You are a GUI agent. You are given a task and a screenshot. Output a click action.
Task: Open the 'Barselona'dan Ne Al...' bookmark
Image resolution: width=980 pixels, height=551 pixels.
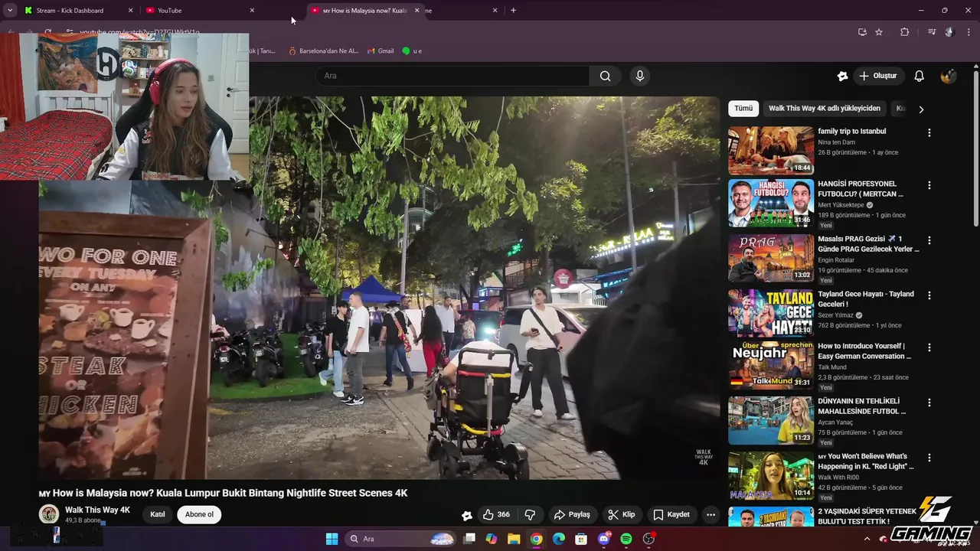click(323, 51)
